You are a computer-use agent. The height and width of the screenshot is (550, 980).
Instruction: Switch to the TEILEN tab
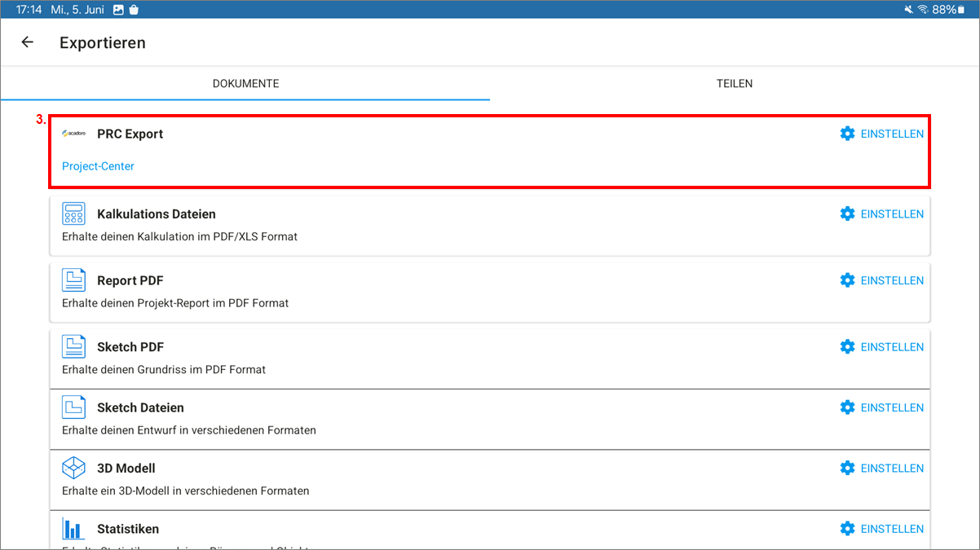[734, 83]
